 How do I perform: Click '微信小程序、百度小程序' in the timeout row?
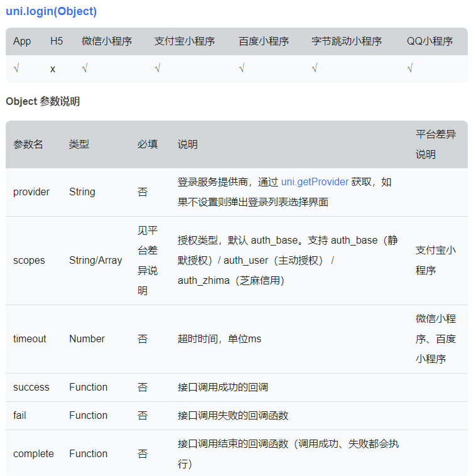(436, 338)
